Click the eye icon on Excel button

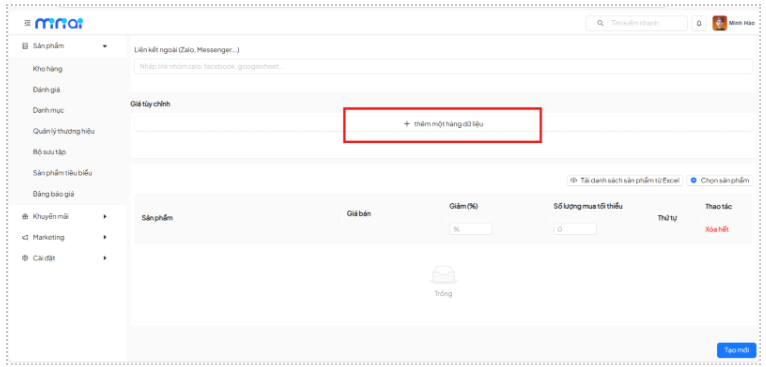click(574, 180)
